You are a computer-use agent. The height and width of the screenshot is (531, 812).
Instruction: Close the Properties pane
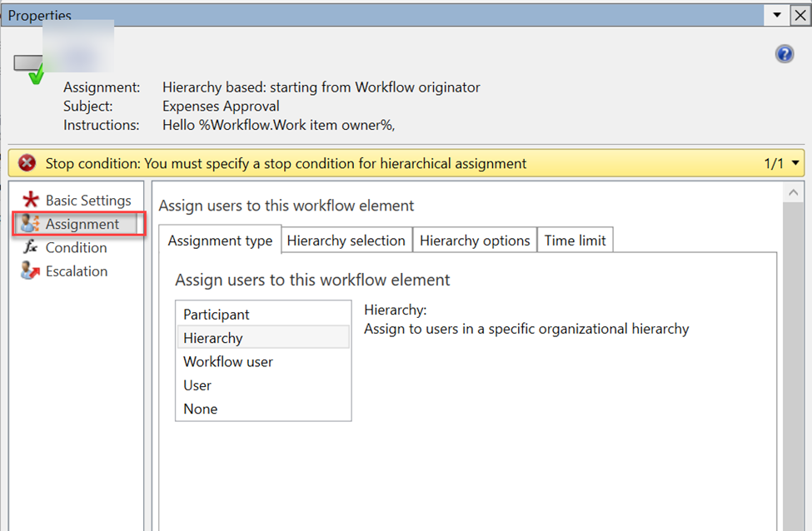(799, 15)
